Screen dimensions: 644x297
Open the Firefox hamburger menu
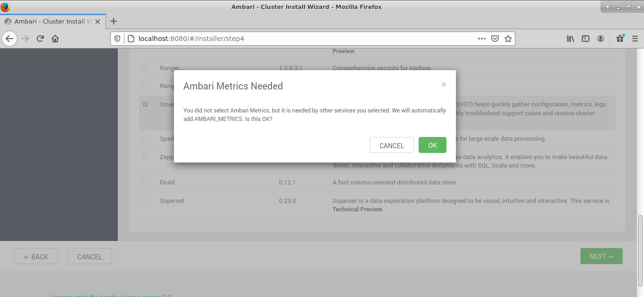[635, 39]
